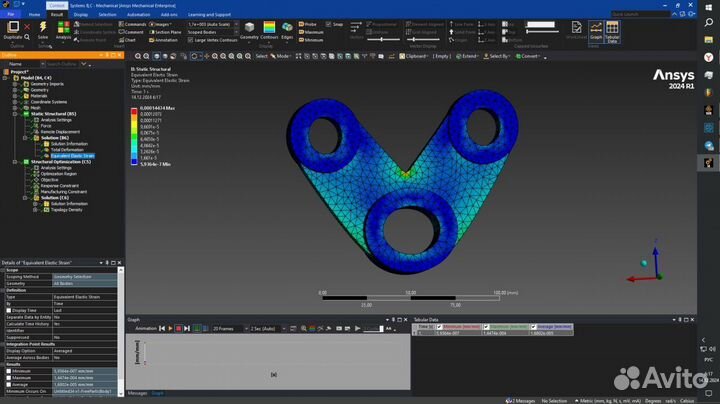Click the next frame animation button

pos(187,329)
